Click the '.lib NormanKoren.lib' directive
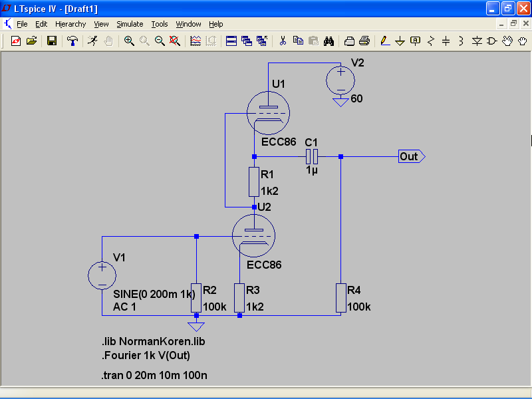 [154, 341]
